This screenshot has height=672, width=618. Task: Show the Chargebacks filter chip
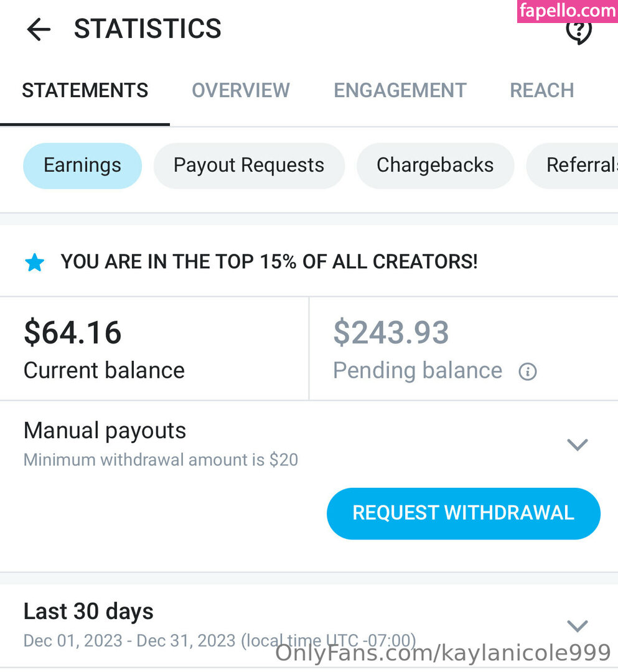point(435,166)
